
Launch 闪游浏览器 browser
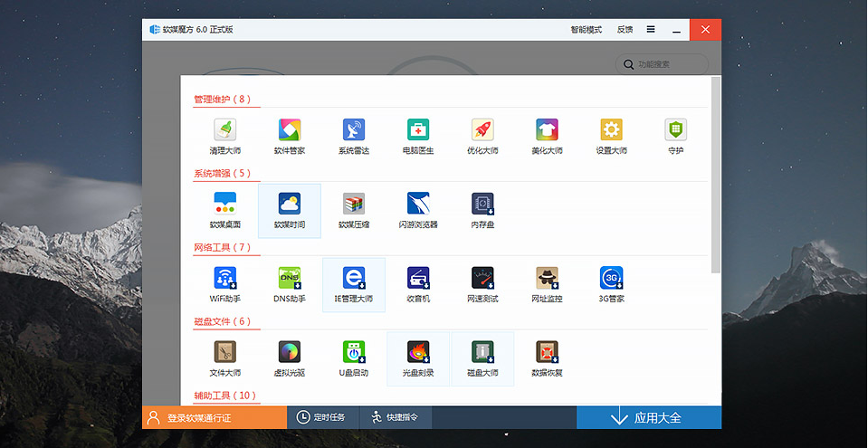coord(418,211)
